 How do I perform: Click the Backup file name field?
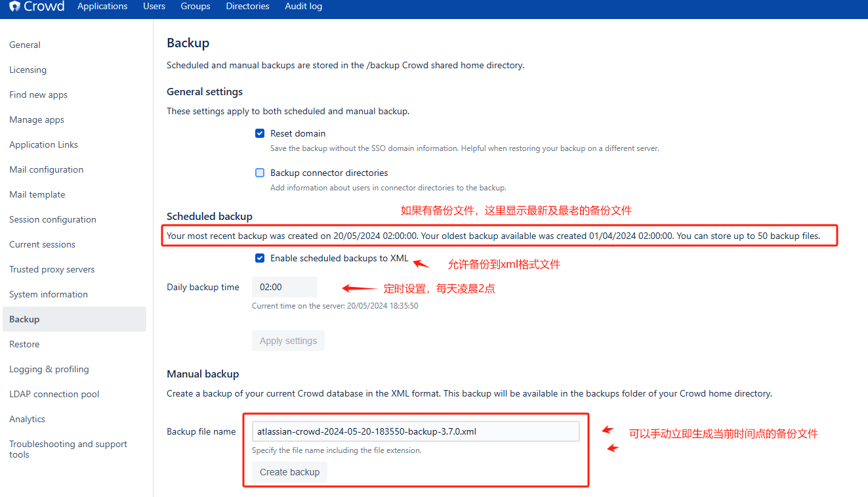pyautogui.click(x=415, y=431)
